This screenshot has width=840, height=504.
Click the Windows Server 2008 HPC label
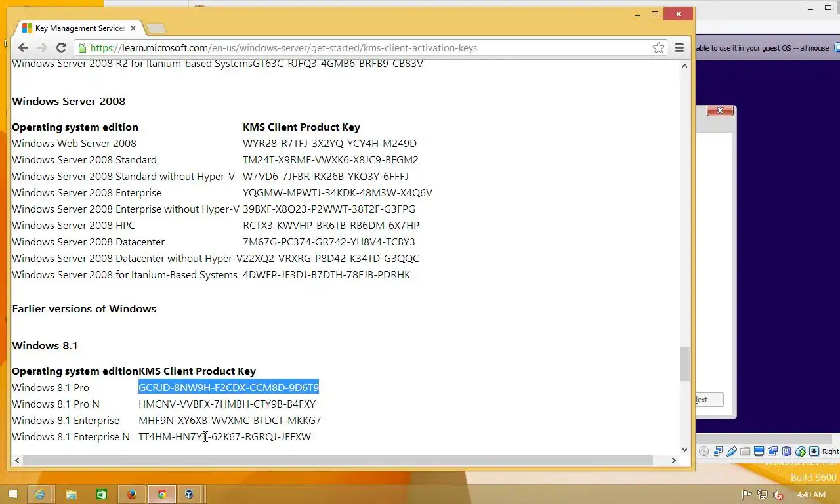click(x=73, y=225)
